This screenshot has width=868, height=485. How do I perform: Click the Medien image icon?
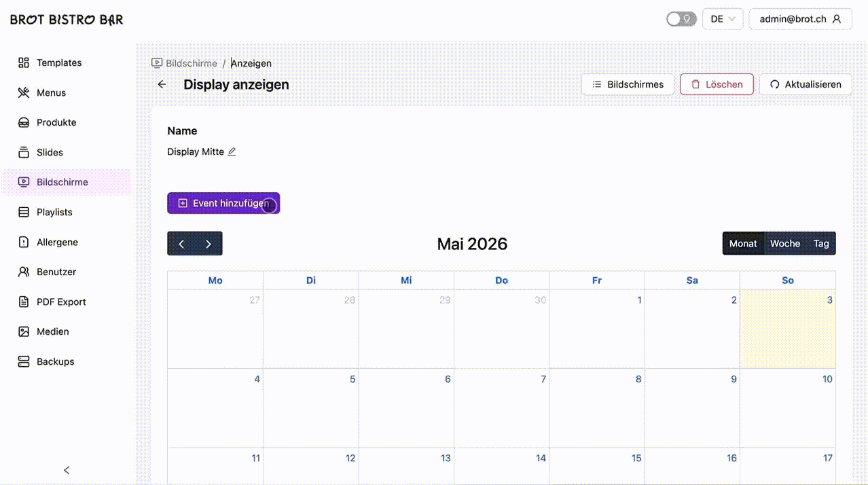coord(24,331)
